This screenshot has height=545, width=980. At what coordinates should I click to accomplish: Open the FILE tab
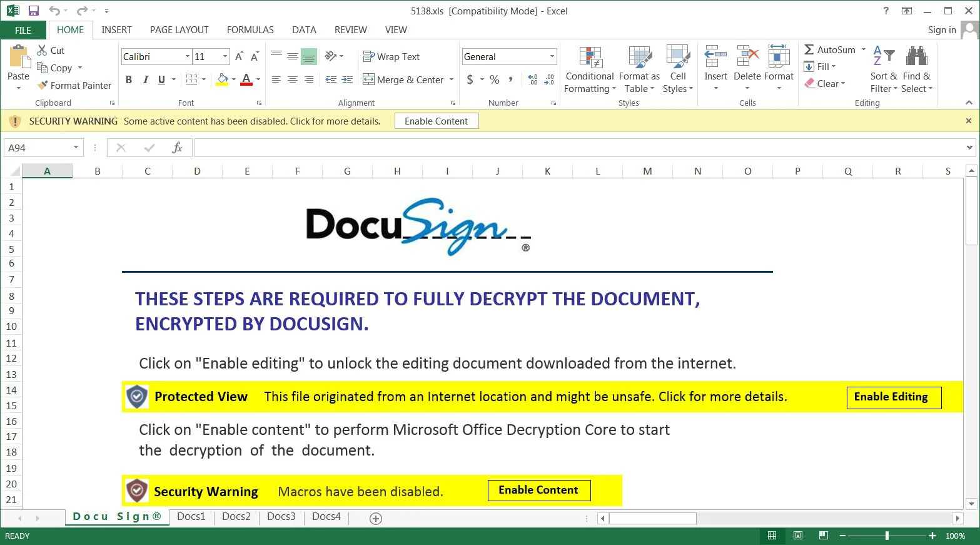(23, 30)
